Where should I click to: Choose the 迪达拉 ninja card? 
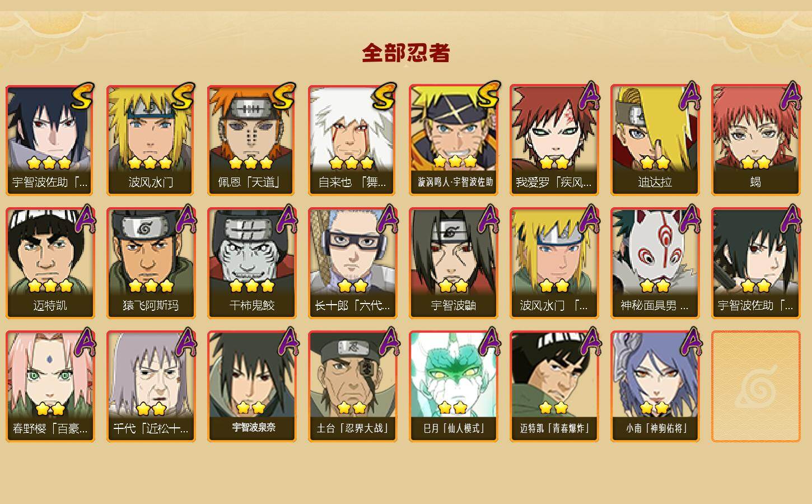pyautogui.click(x=655, y=140)
